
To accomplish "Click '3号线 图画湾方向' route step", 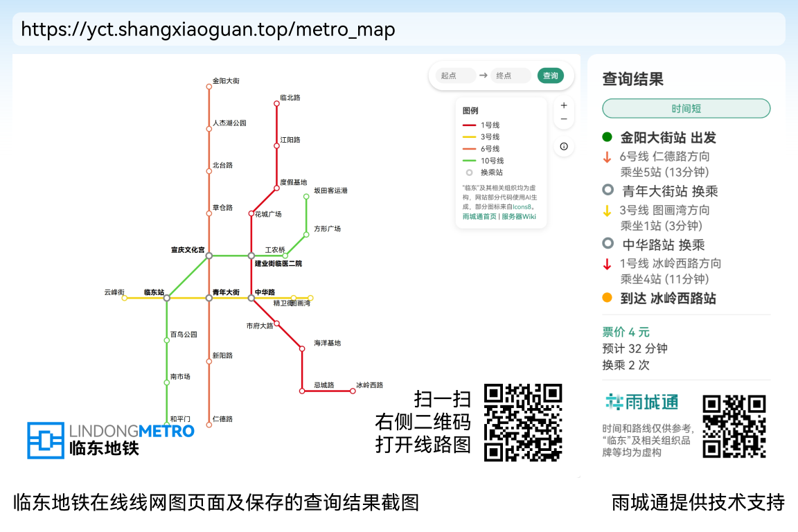I will pos(664,211).
